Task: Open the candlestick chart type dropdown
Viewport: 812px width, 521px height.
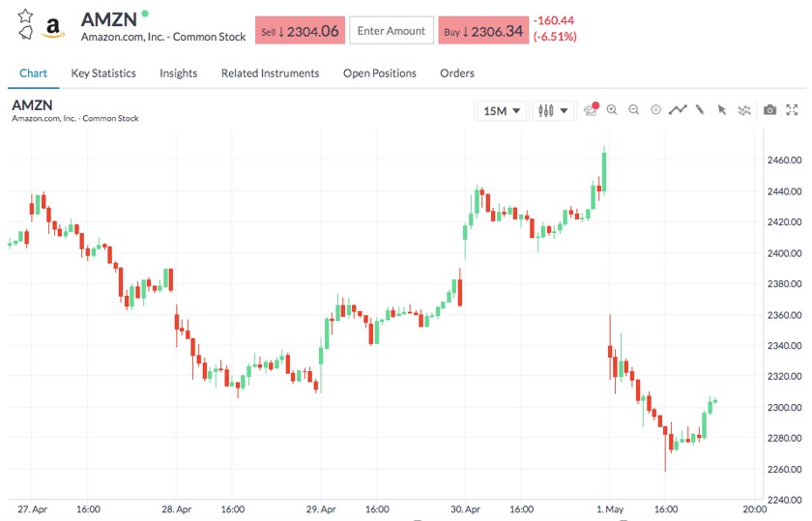Action: point(553,111)
